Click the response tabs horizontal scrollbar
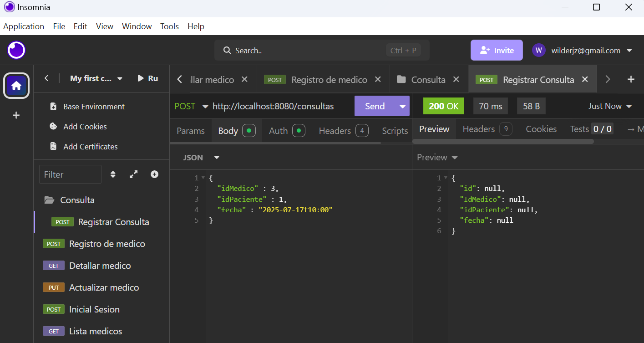This screenshot has width=644, height=343. tap(503, 141)
